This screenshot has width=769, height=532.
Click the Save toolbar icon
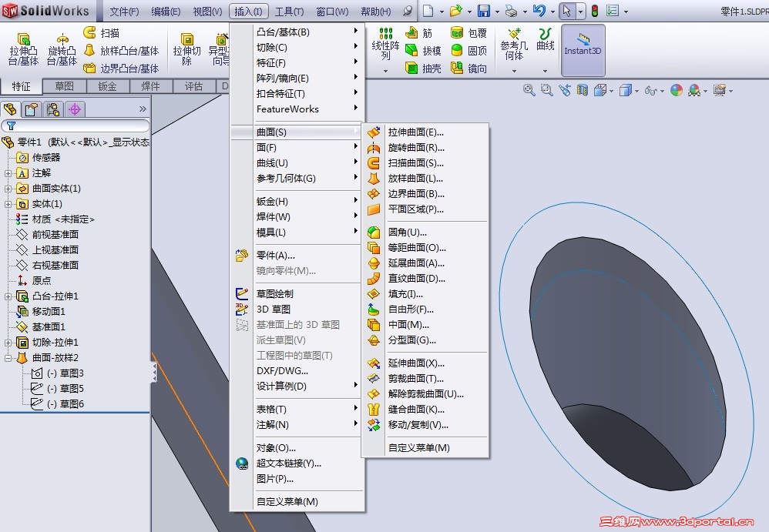[484, 11]
